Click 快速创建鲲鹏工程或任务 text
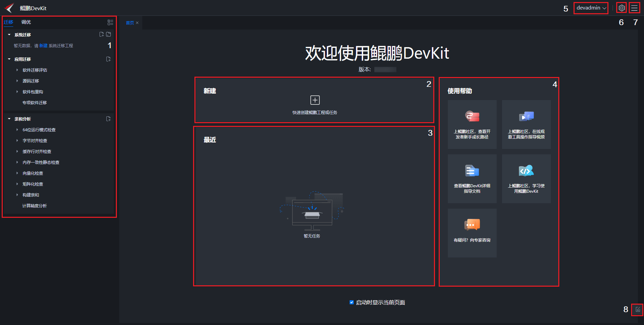644x325 pixels. pyautogui.click(x=315, y=112)
